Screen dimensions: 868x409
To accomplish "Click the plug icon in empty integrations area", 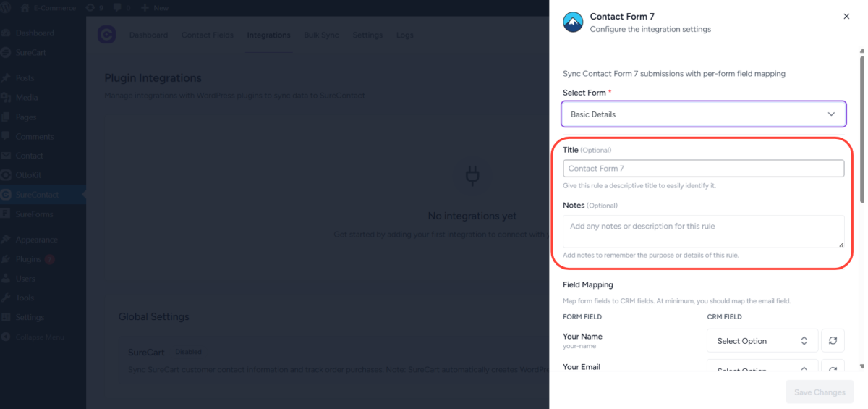I will 472,176.
